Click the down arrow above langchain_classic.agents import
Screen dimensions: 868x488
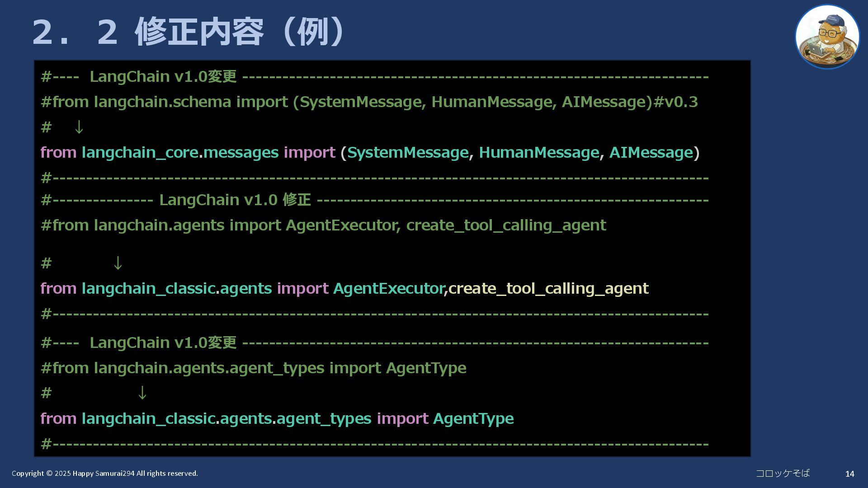point(118,263)
